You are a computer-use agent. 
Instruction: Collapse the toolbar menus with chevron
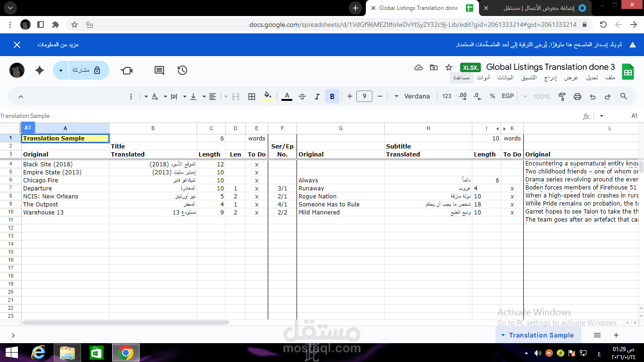pos(20,96)
